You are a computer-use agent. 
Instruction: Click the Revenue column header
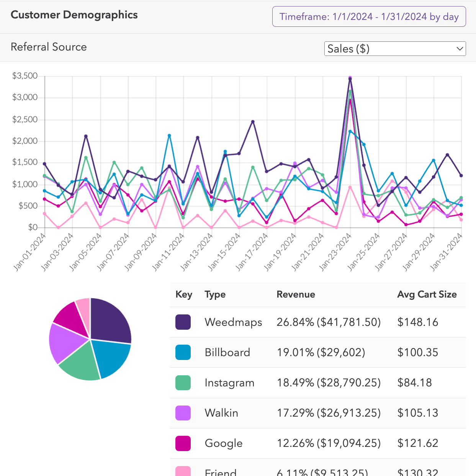pos(296,294)
